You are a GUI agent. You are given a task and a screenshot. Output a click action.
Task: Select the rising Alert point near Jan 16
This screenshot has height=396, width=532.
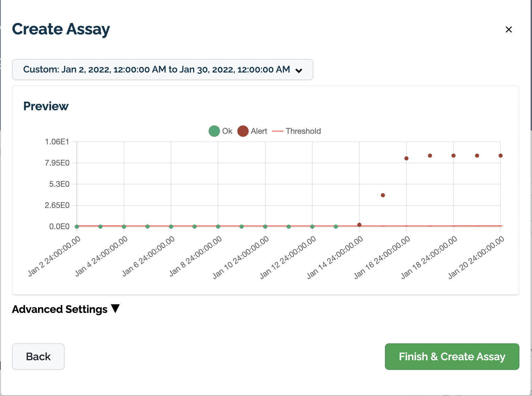point(383,195)
